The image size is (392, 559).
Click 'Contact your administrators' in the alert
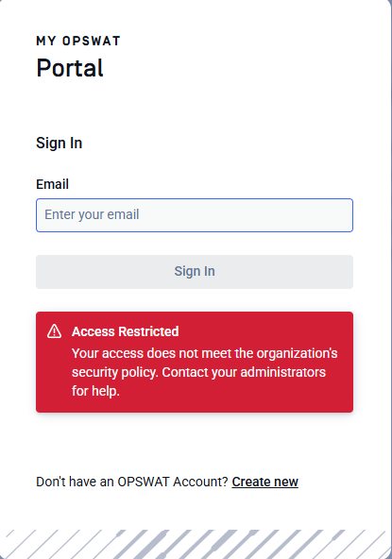[x=244, y=372]
